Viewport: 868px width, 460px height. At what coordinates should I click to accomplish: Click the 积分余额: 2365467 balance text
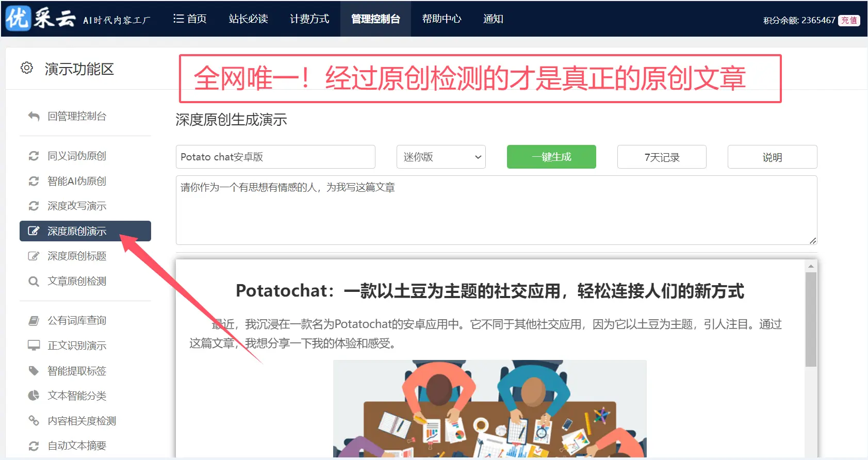pyautogui.click(x=799, y=20)
